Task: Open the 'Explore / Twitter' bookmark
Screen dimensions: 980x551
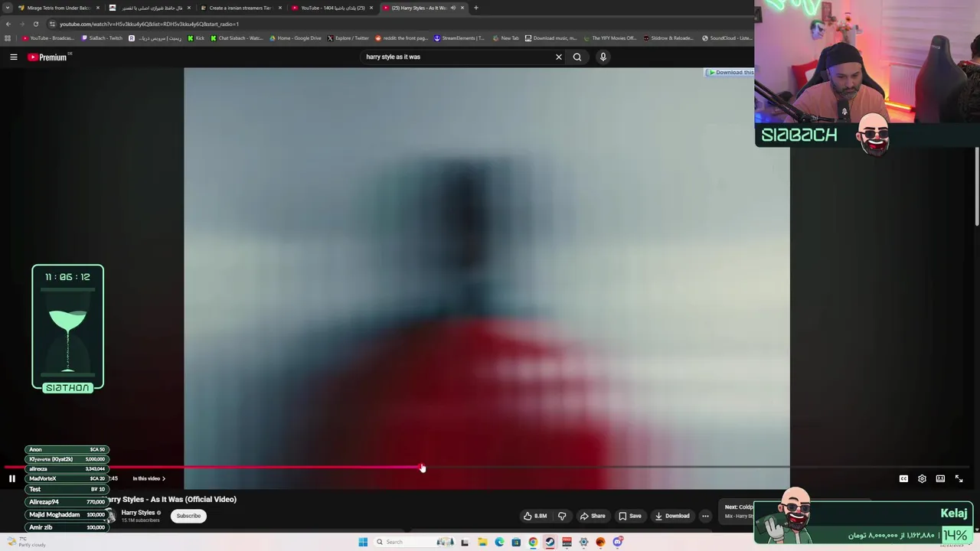Action: click(x=348, y=38)
